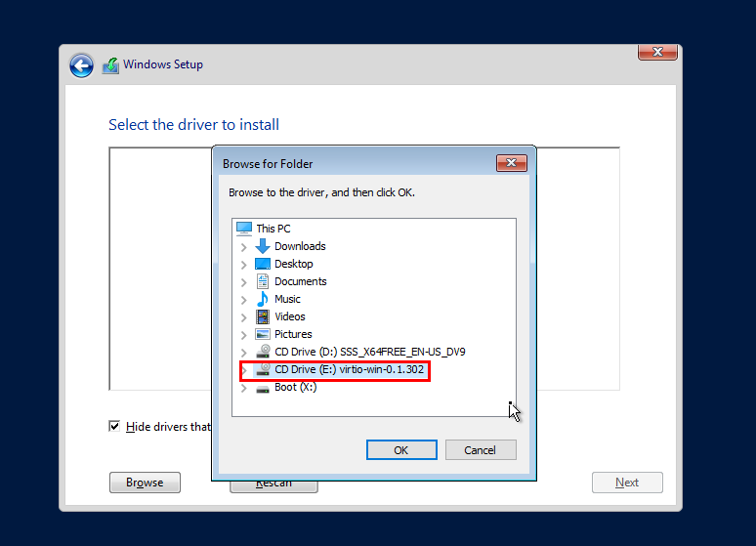
Task: Expand the Music folder
Action: click(x=244, y=300)
